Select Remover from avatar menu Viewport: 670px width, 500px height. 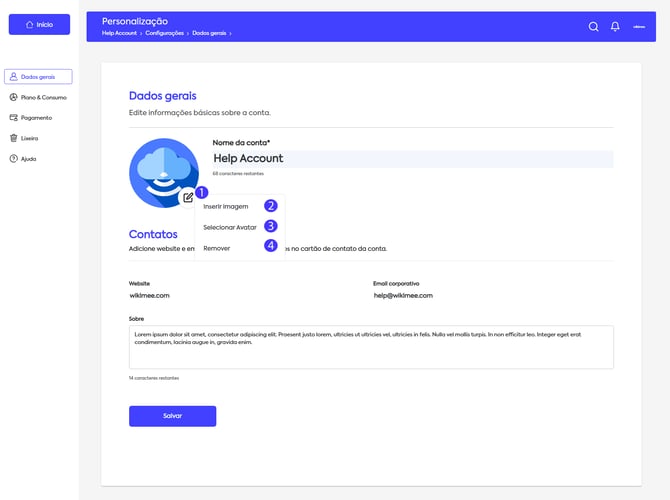tap(217, 247)
